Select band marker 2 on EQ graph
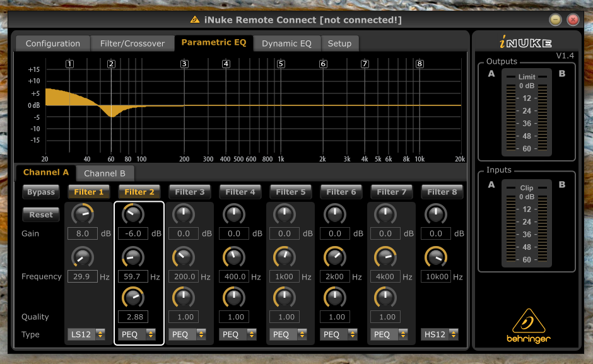Image resolution: width=593 pixels, height=364 pixels. point(111,64)
